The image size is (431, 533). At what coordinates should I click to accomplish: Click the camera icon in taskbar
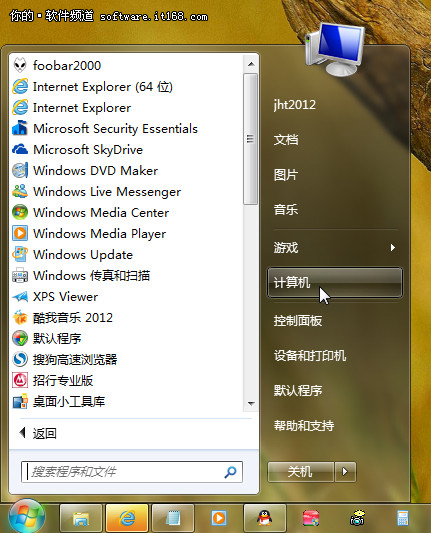(x=357, y=518)
